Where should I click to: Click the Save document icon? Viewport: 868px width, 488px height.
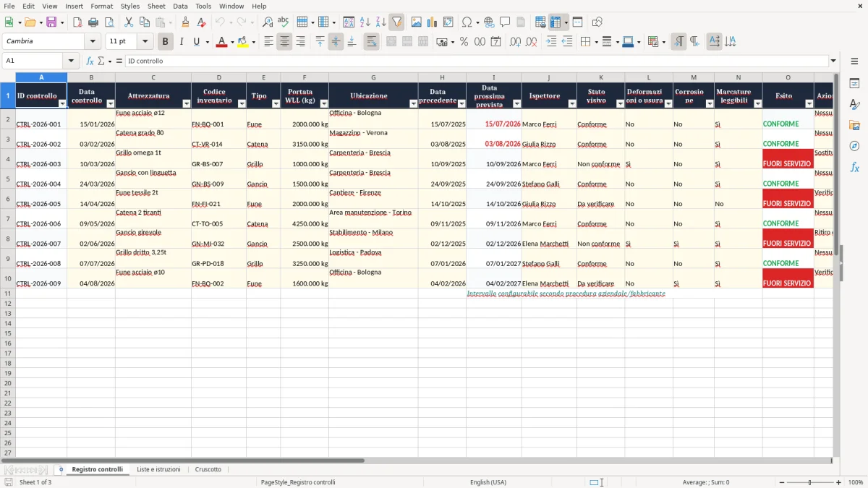click(x=51, y=22)
